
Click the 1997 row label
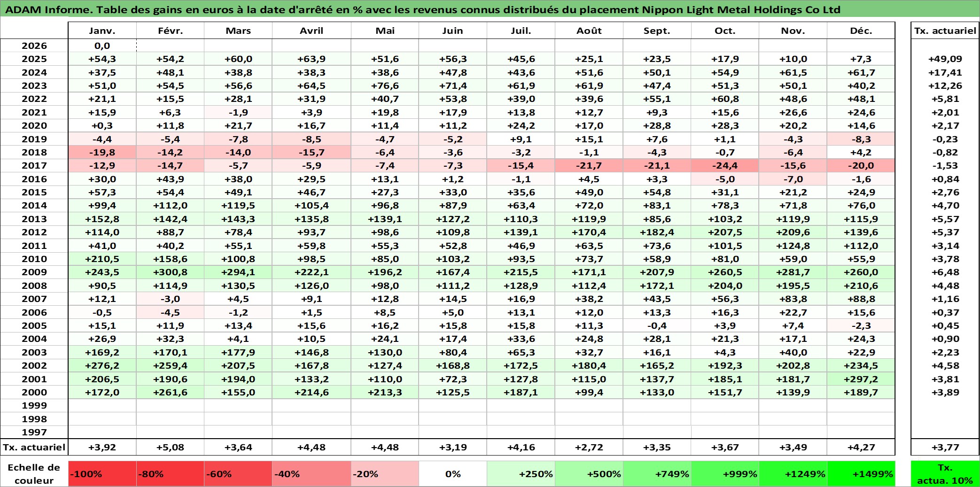(x=34, y=432)
